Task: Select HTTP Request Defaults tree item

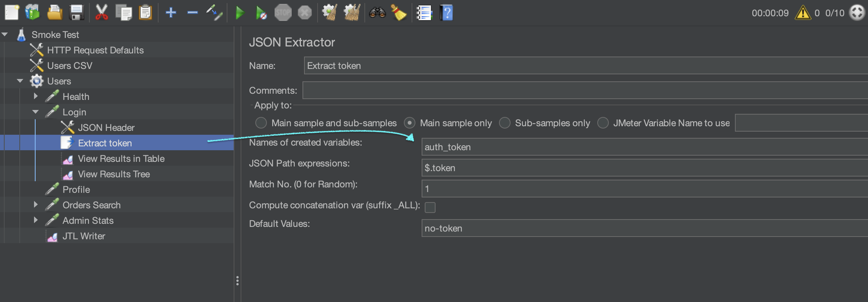Action: pyautogui.click(x=95, y=50)
